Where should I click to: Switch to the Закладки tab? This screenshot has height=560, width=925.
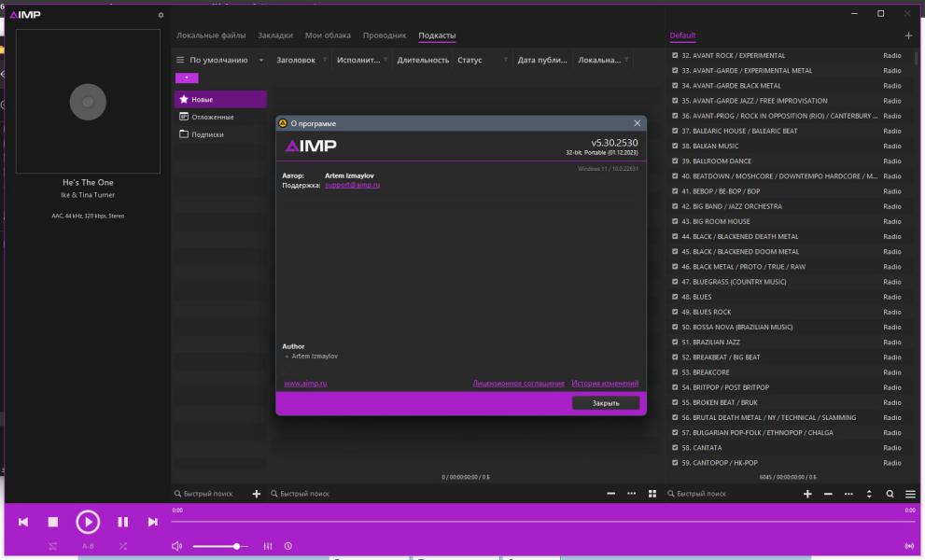click(275, 35)
